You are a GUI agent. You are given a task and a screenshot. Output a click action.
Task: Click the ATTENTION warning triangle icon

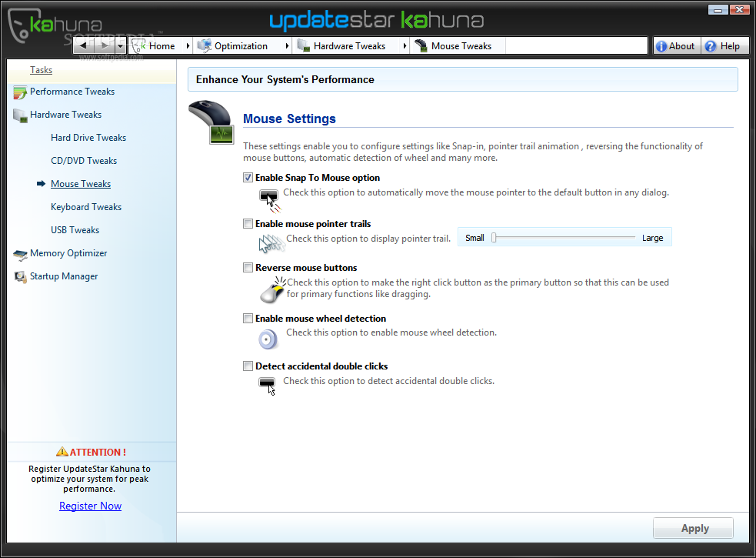tap(62, 452)
